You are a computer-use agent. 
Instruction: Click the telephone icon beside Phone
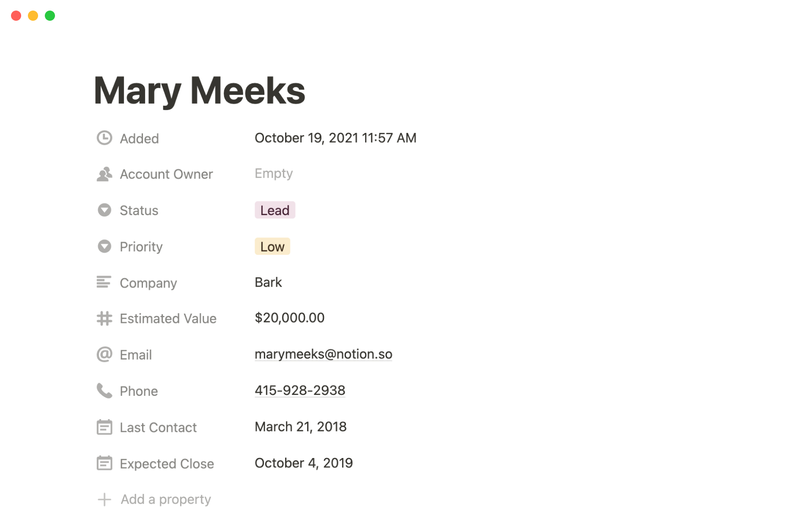point(104,391)
